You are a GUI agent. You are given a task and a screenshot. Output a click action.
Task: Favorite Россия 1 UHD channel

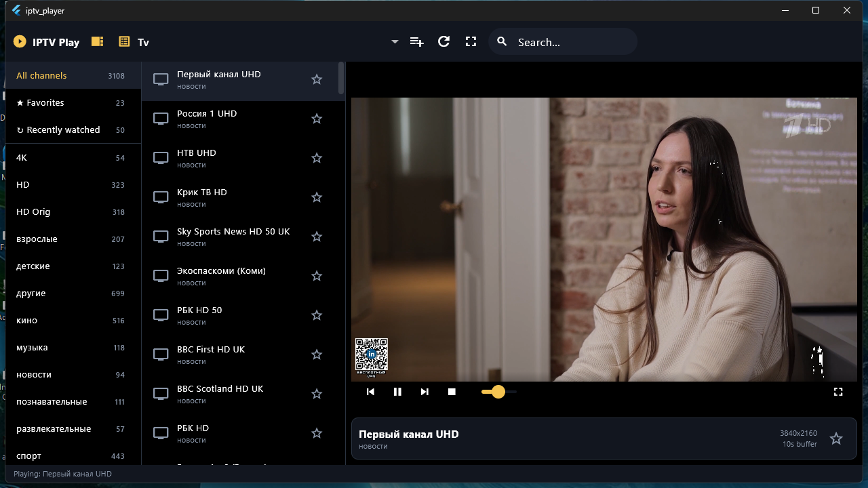click(317, 119)
